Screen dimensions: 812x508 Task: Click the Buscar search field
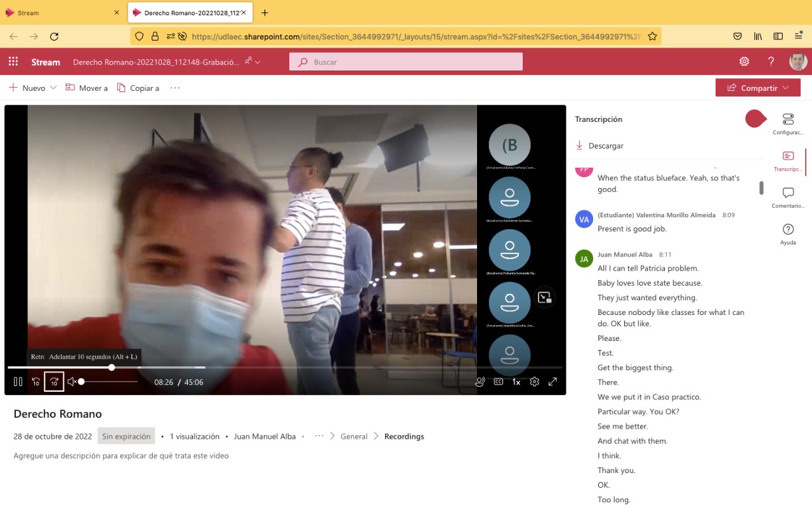click(406, 62)
